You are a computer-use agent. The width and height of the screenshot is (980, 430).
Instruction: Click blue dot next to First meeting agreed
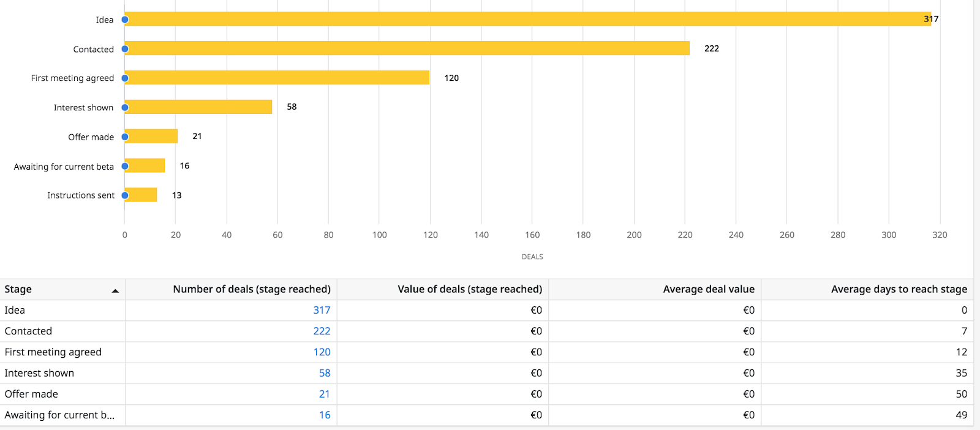pos(125,78)
